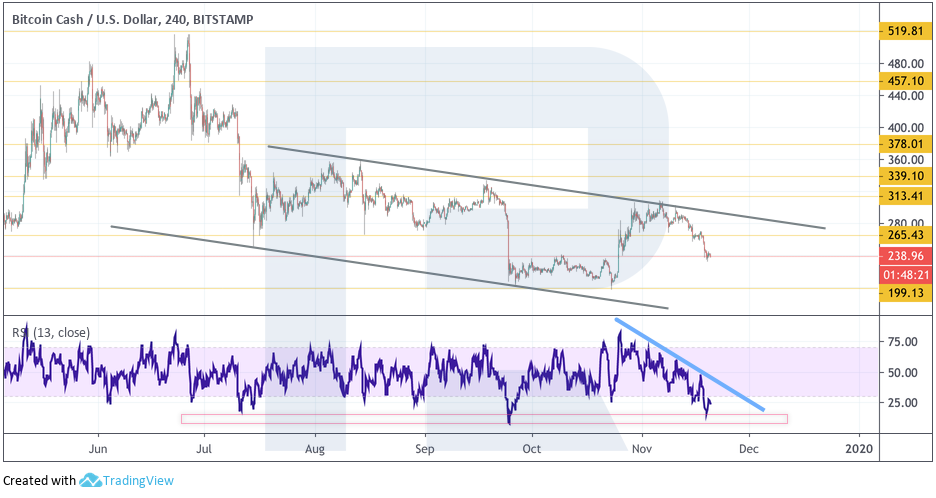The height and width of the screenshot is (498, 936).
Task: Click the RSI 50.00 axis value
Action: pyautogui.click(x=903, y=373)
